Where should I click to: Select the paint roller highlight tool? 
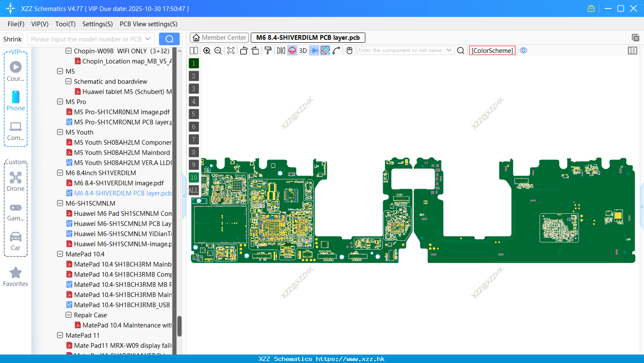pos(268,50)
